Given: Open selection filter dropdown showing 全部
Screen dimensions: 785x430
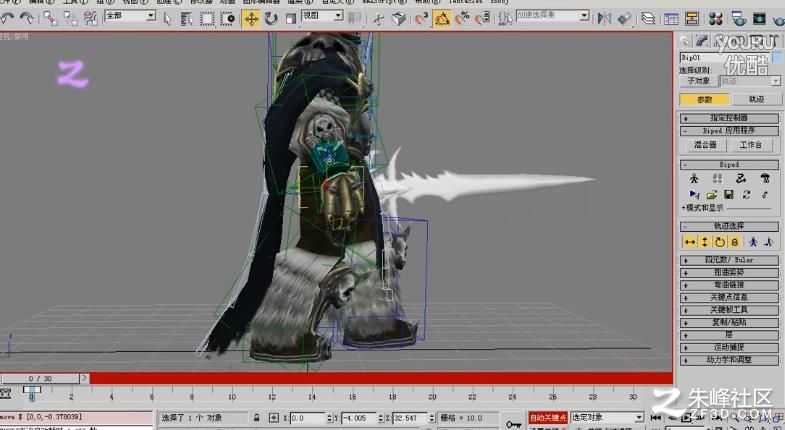Looking at the screenshot, I should coord(130,16).
